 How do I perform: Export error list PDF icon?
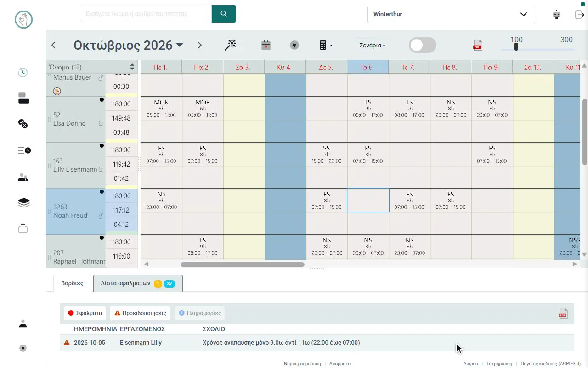(x=563, y=313)
